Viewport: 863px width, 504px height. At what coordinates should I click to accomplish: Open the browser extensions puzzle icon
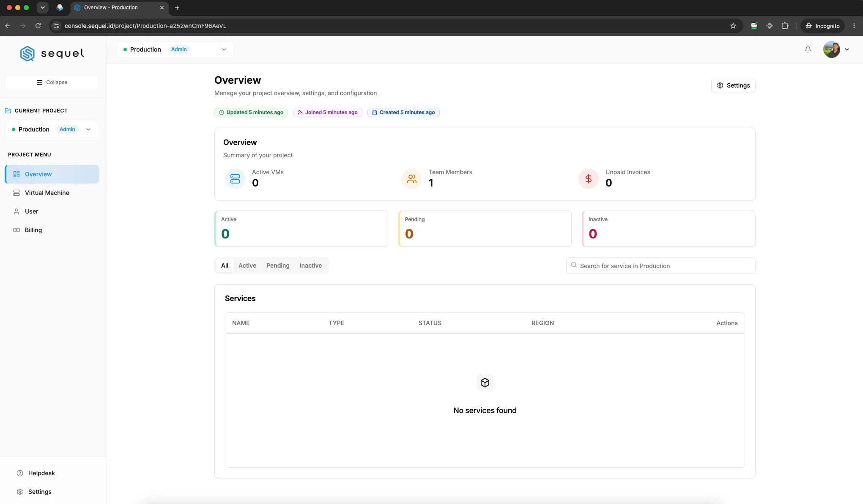pos(785,26)
